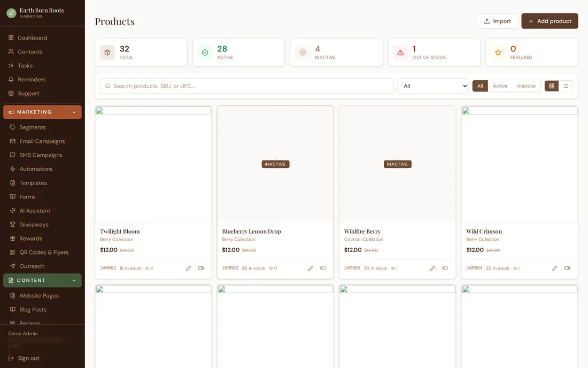
Task: Click the Blueberry Lemon Drop INACTIVE badge
Action: point(275,164)
